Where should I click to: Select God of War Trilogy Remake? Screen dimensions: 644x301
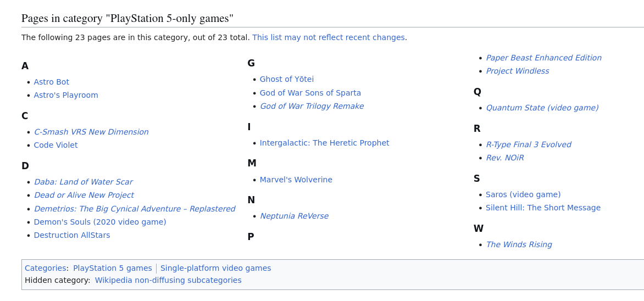(x=312, y=107)
